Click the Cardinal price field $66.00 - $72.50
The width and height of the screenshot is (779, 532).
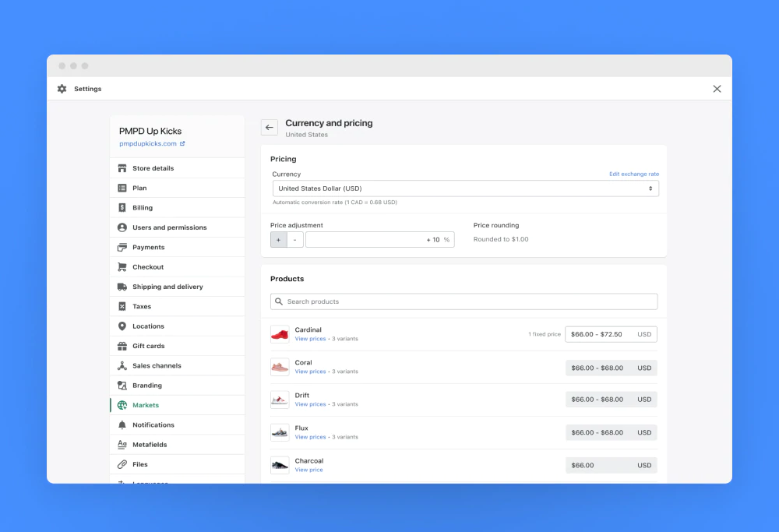611,334
